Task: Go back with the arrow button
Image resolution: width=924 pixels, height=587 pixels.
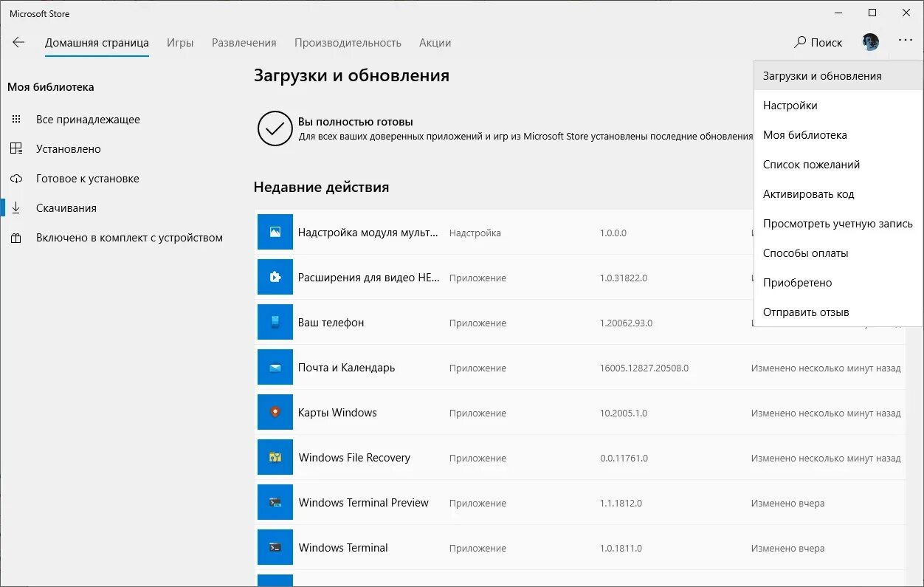Action: pos(19,43)
